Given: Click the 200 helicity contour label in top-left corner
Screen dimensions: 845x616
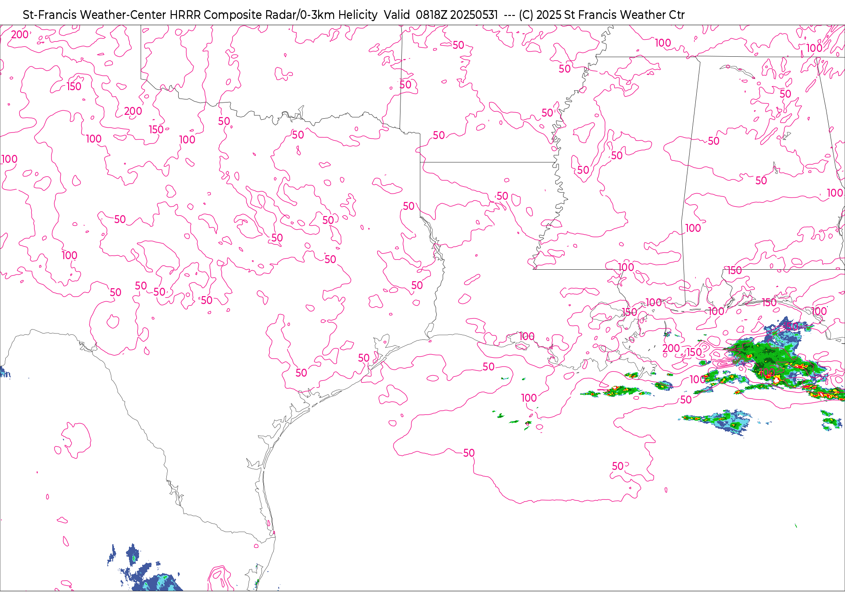Looking at the screenshot, I should click(20, 34).
